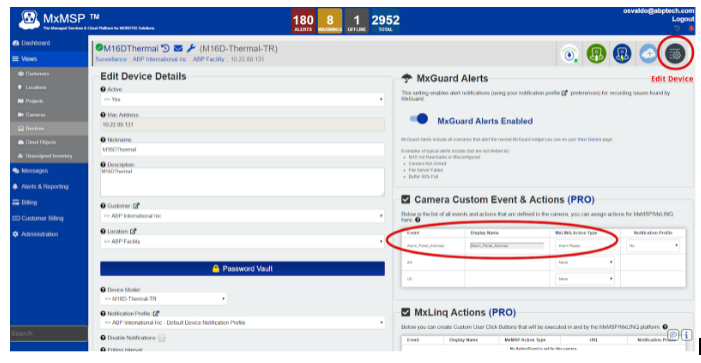This screenshot has width=701, height=363.
Task: Click the Logout link
Action: 683,19
